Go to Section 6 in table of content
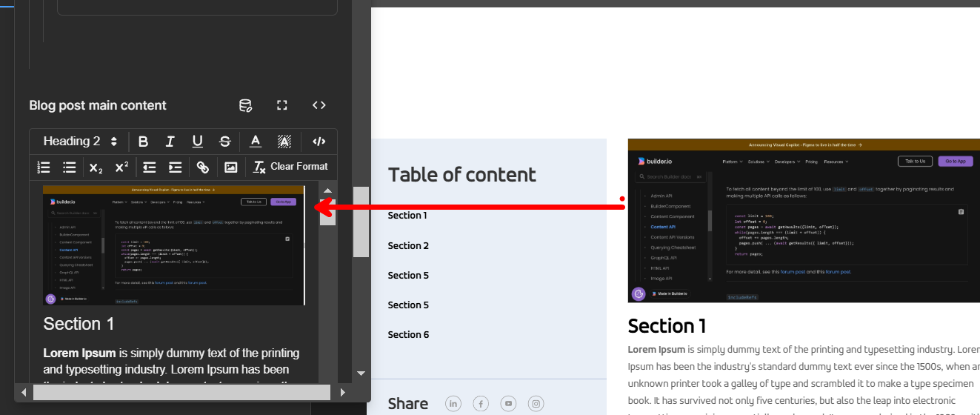The image size is (980, 415). click(408, 334)
